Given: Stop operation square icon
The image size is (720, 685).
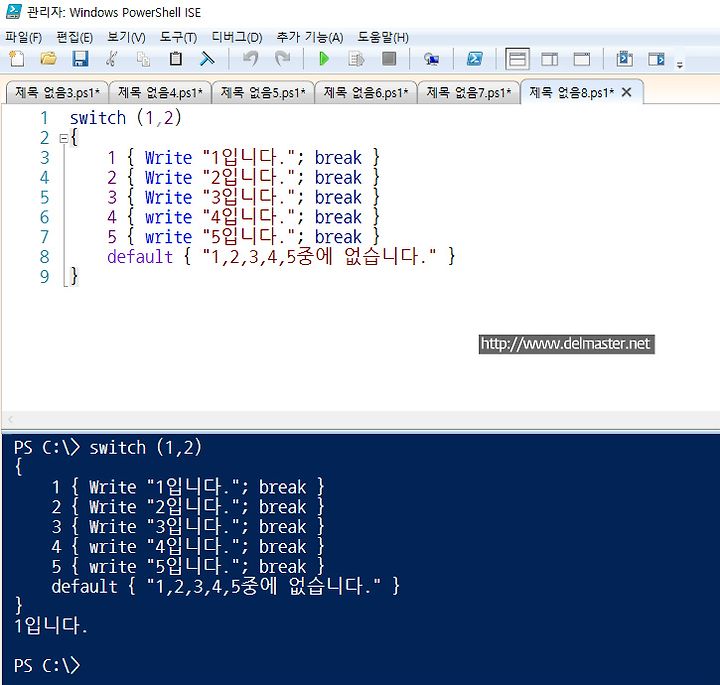Looking at the screenshot, I should pos(388,59).
